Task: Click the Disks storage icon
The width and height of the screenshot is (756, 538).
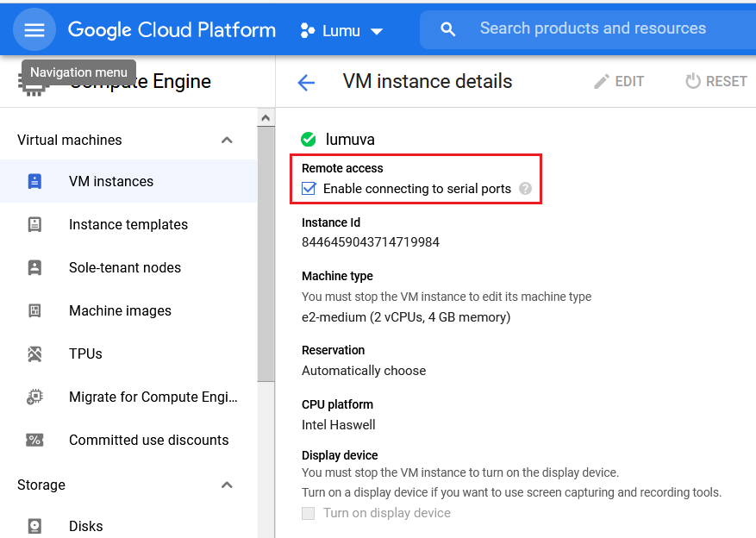Action: tap(34, 526)
